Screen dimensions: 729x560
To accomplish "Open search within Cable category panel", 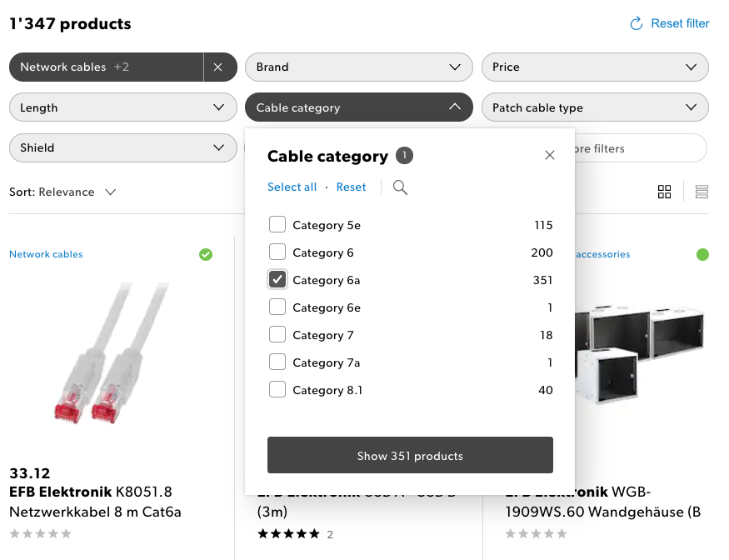I will [x=400, y=187].
